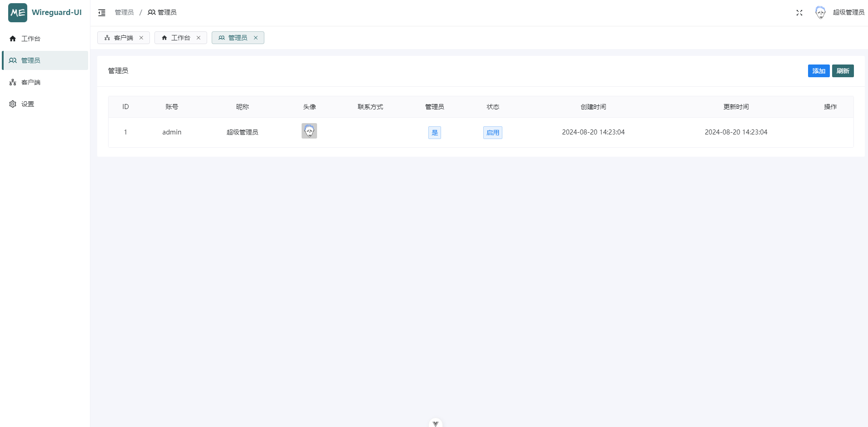868x427 pixels.
Task: Click the Wireguard-UI ME logo
Action: coord(18,13)
